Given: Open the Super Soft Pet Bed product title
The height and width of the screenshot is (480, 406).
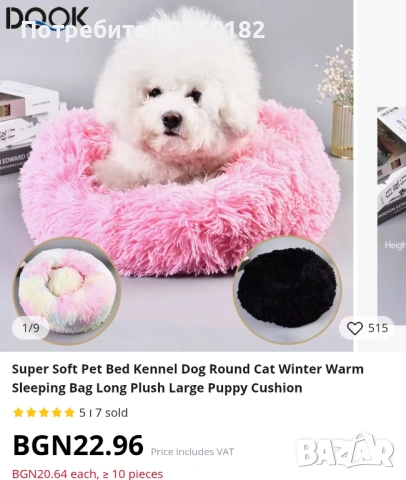Looking at the screenshot, I should tap(188, 378).
